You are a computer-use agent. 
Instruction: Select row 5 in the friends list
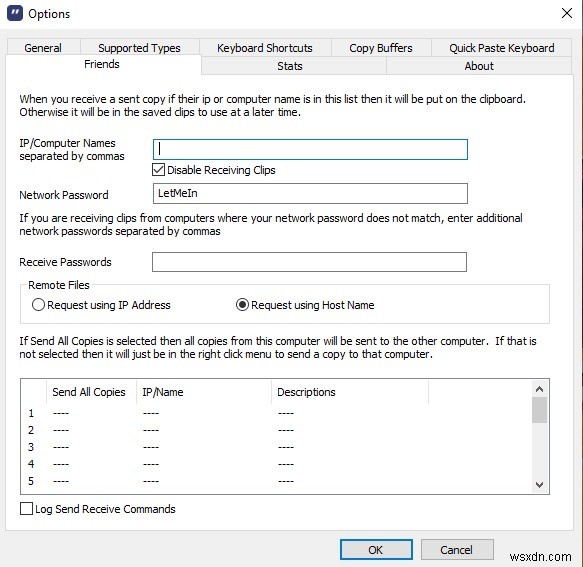pyautogui.click(x=276, y=481)
